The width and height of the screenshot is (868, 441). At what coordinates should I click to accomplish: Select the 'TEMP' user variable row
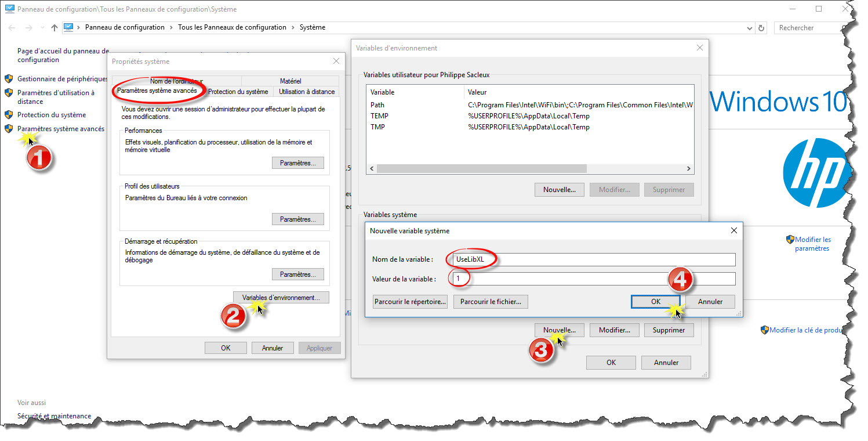click(531, 116)
